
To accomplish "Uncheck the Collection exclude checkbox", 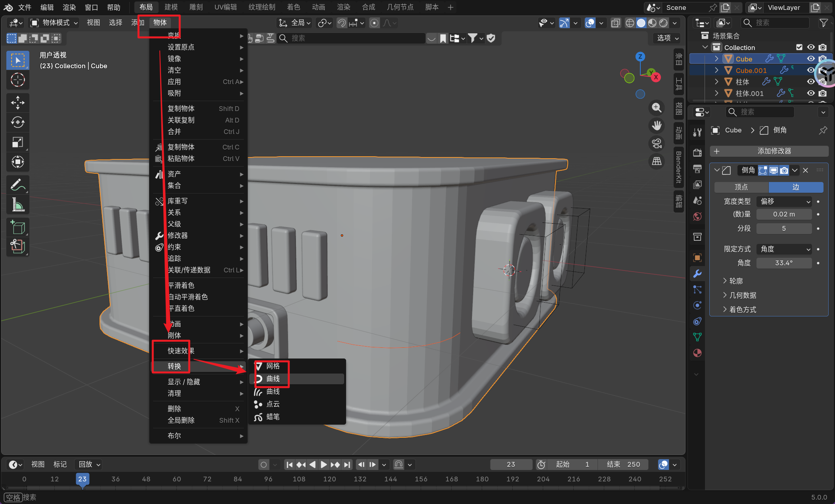I will coord(799,47).
